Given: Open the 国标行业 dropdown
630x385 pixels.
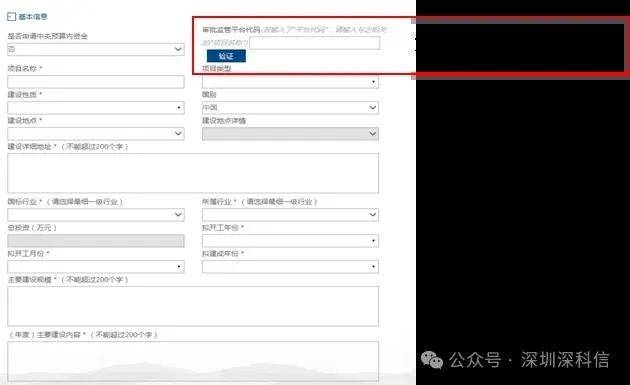Looking at the screenshot, I should (96, 215).
